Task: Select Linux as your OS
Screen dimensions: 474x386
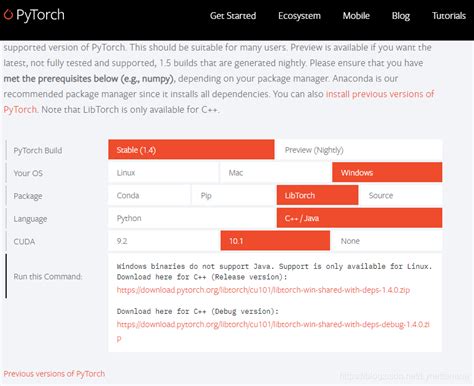Action: click(x=163, y=172)
